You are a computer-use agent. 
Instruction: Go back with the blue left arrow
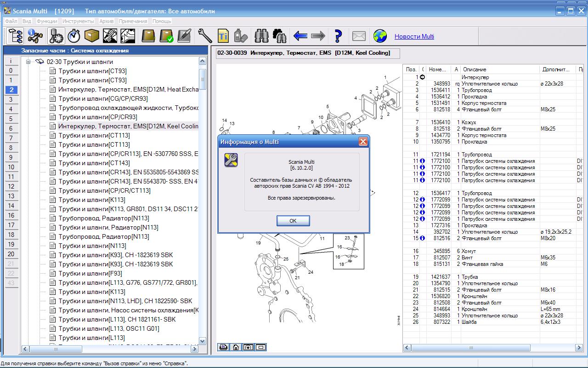point(300,36)
